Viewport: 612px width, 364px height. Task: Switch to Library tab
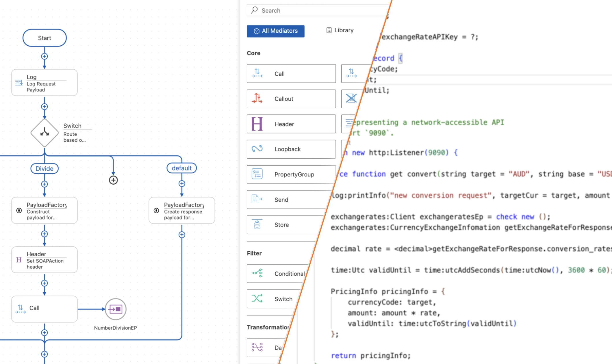point(340,30)
